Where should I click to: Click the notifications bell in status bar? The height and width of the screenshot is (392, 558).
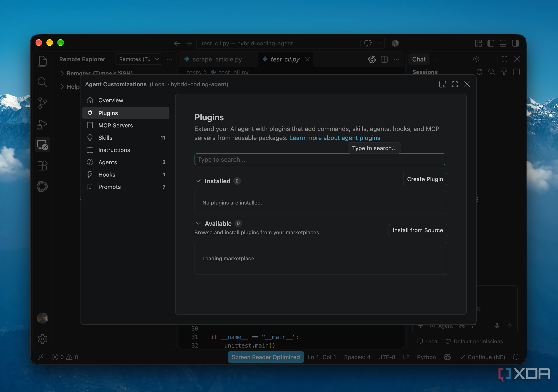[x=516, y=357]
